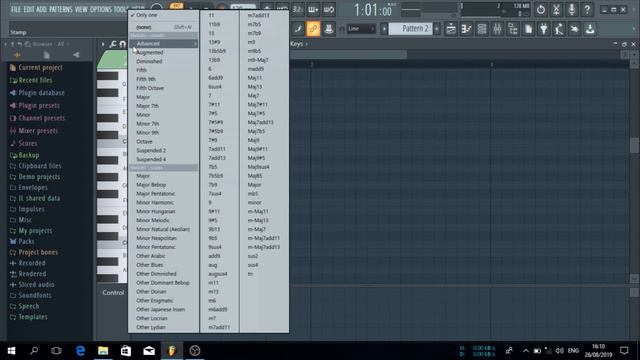Open the Channel rack icon
Screen dimensions: 640x360
tap(482, 29)
